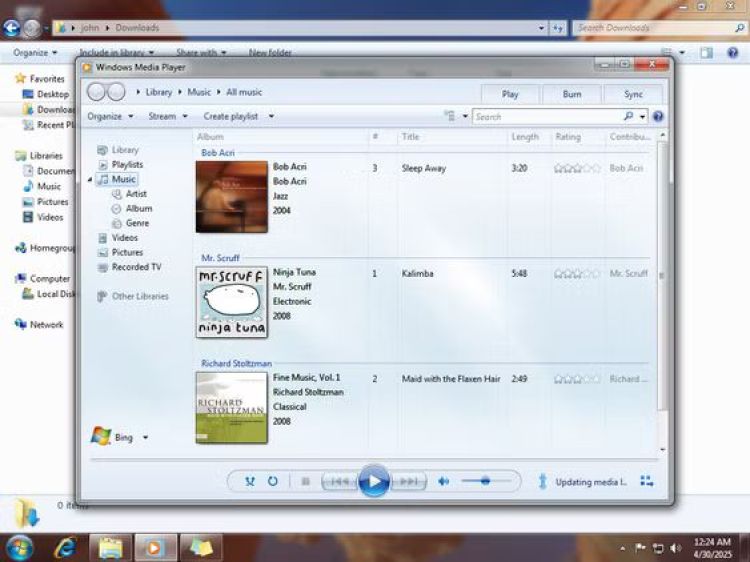Expand the Stream dropdown menu

(x=168, y=116)
